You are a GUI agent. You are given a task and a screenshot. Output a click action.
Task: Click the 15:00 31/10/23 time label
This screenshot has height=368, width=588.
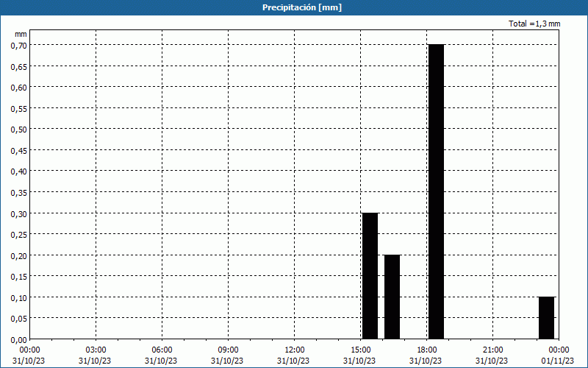point(359,355)
